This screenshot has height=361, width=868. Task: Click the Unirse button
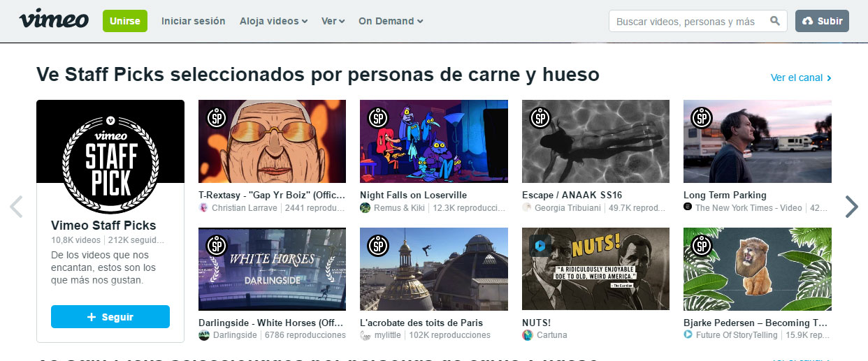coord(125,21)
